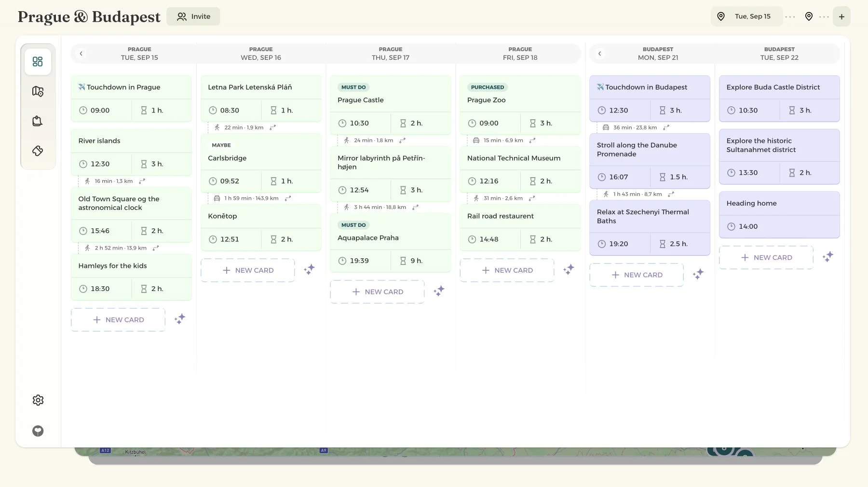Select the Thu, Sep 17 column header
Screen dimensions: 868x487
click(391, 54)
